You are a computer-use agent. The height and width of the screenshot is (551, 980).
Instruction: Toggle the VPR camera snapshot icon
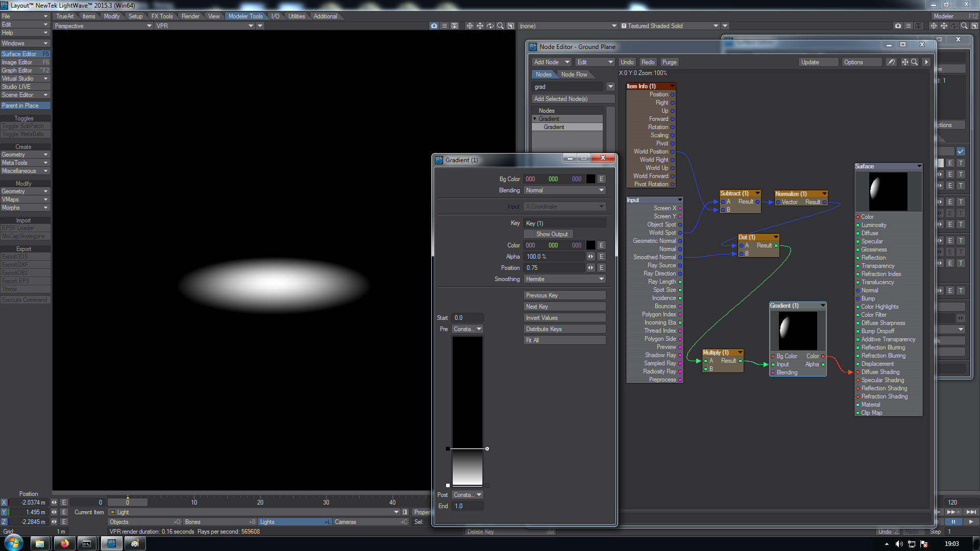[x=434, y=26]
